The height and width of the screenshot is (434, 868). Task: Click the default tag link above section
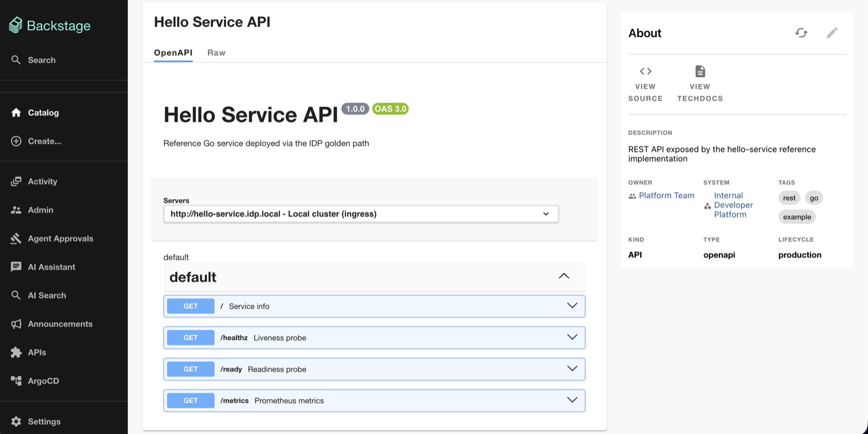[176, 257]
